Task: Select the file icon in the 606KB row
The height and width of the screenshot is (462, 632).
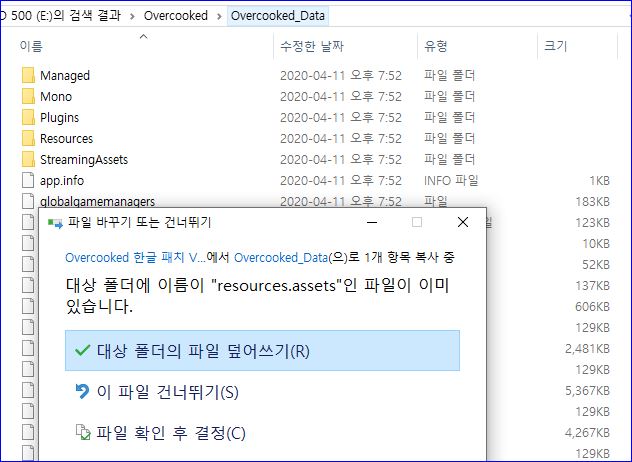Action: pos(28,306)
